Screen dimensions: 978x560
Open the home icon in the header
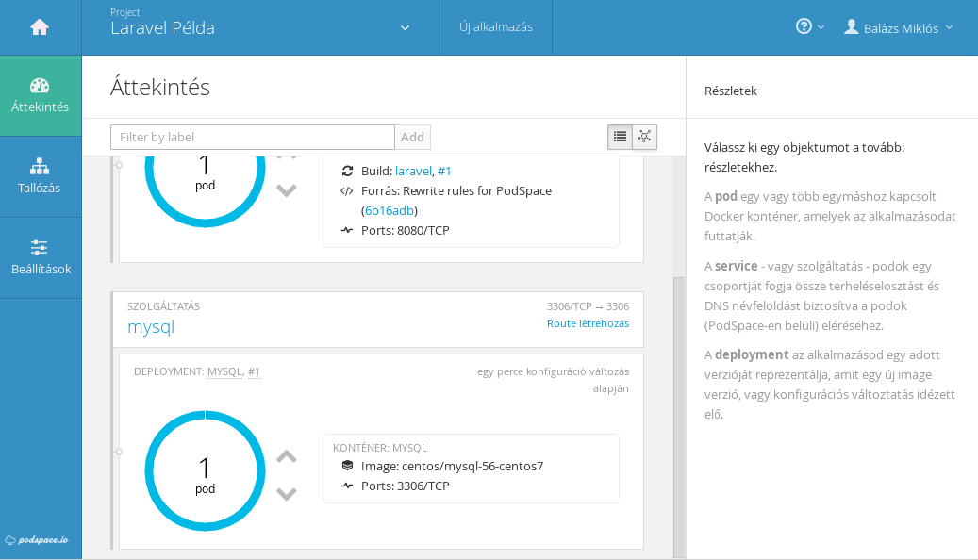40,27
